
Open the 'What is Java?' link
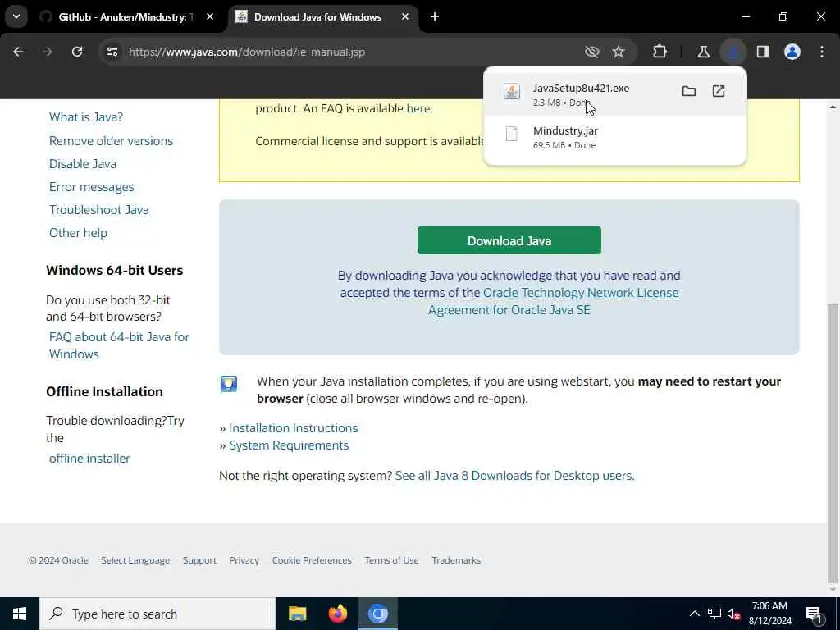tap(85, 116)
